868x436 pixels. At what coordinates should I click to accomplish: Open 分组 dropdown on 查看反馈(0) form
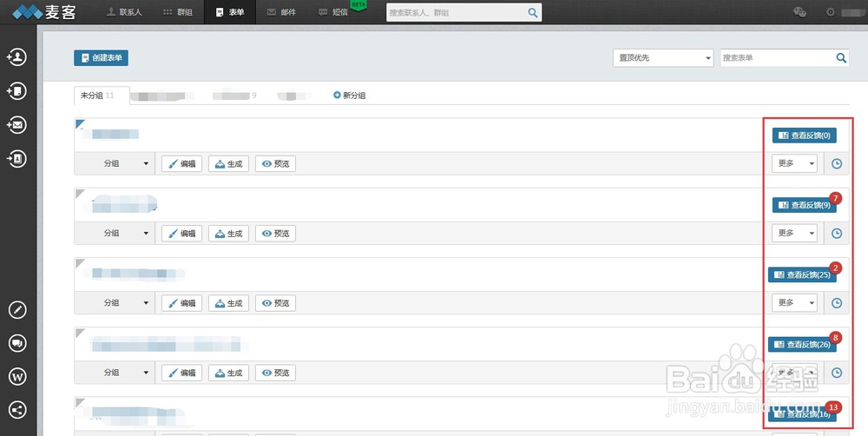point(115,164)
